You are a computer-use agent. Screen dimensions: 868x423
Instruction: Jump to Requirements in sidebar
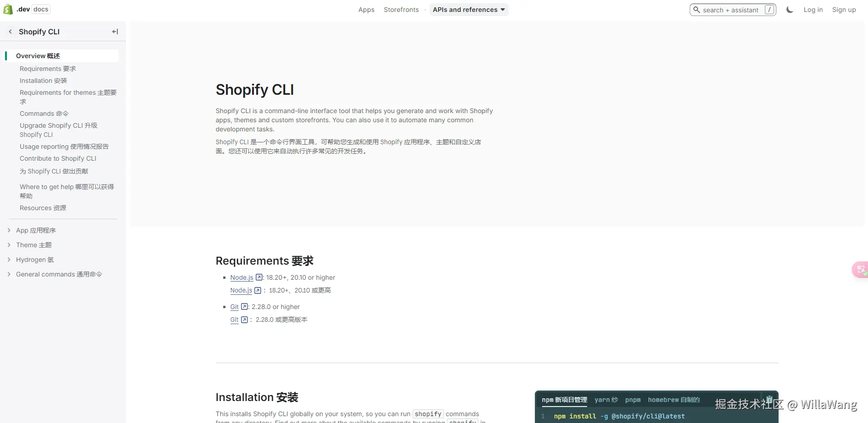[x=48, y=69]
